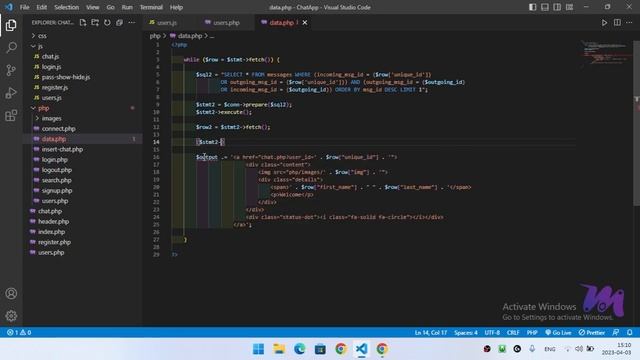Open the Selection menu
This screenshot has height=360, width=640.
67,7
